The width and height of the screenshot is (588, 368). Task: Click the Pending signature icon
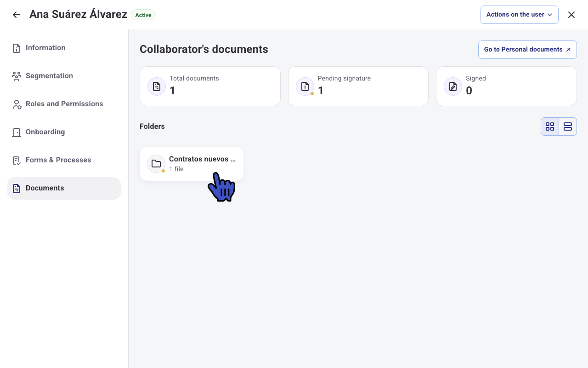pyautogui.click(x=305, y=86)
